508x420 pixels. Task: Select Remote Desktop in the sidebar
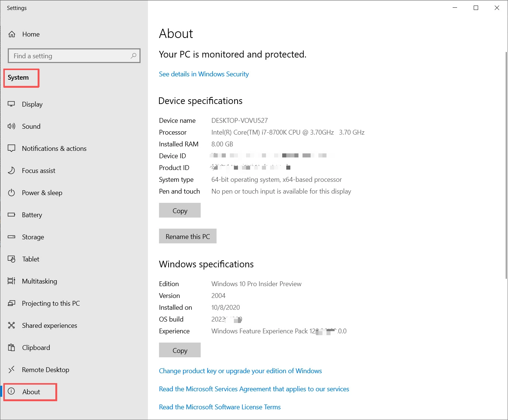[x=74, y=370]
